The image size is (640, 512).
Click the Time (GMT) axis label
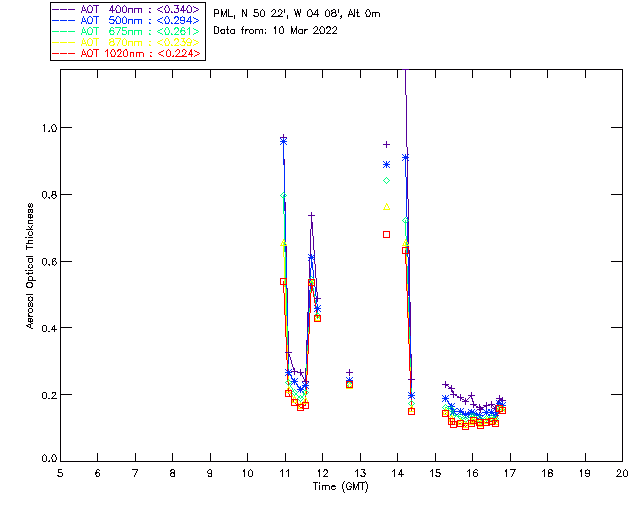click(340, 487)
